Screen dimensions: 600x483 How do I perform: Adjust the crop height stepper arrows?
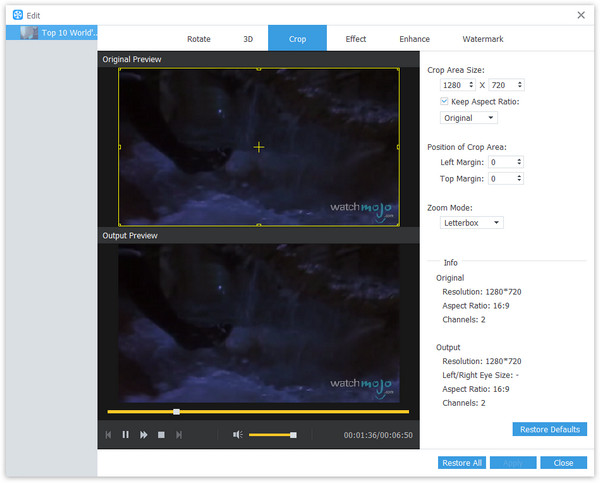pos(520,85)
